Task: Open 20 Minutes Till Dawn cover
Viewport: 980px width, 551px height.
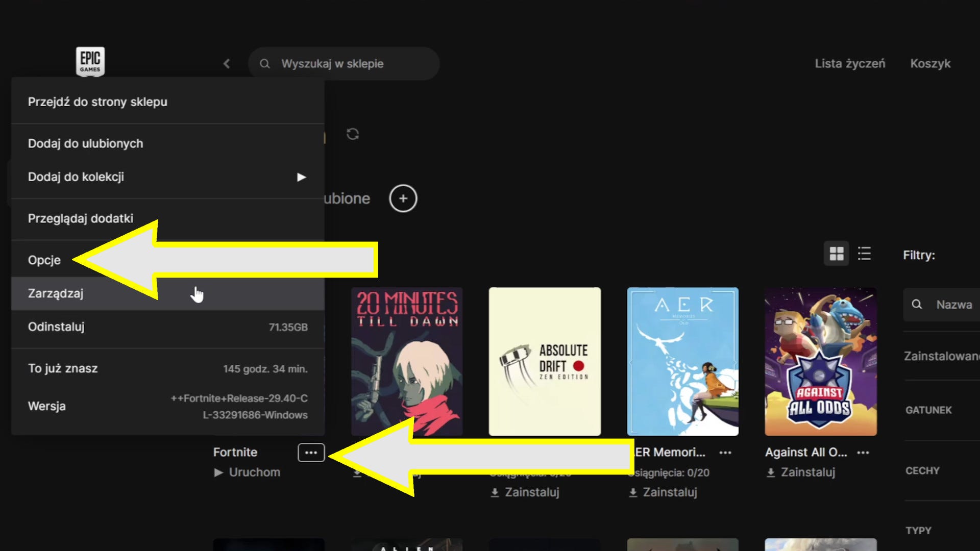Action: 407,362
